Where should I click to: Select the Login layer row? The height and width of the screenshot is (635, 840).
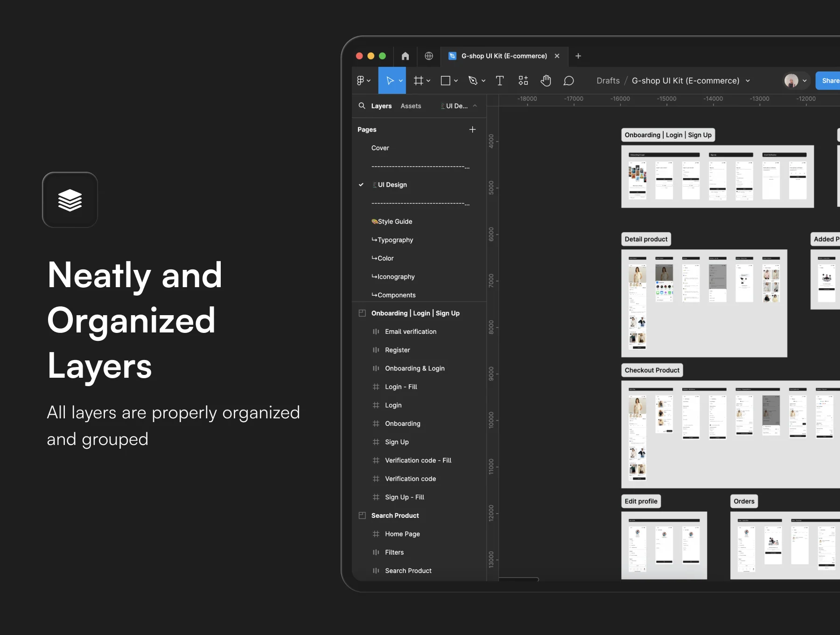coord(420,405)
